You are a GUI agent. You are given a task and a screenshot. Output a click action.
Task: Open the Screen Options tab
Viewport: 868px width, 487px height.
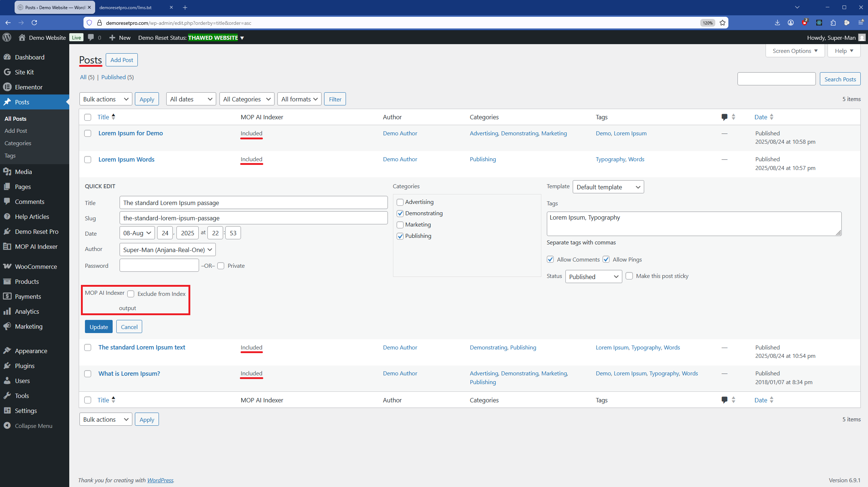[x=795, y=51]
